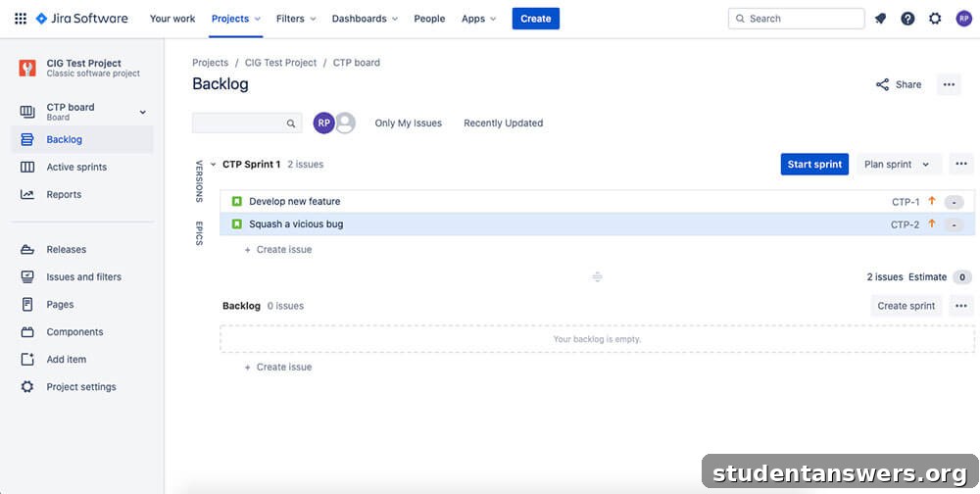Click the Start sprint button
The width and height of the screenshot is (980, 494).
814,165
